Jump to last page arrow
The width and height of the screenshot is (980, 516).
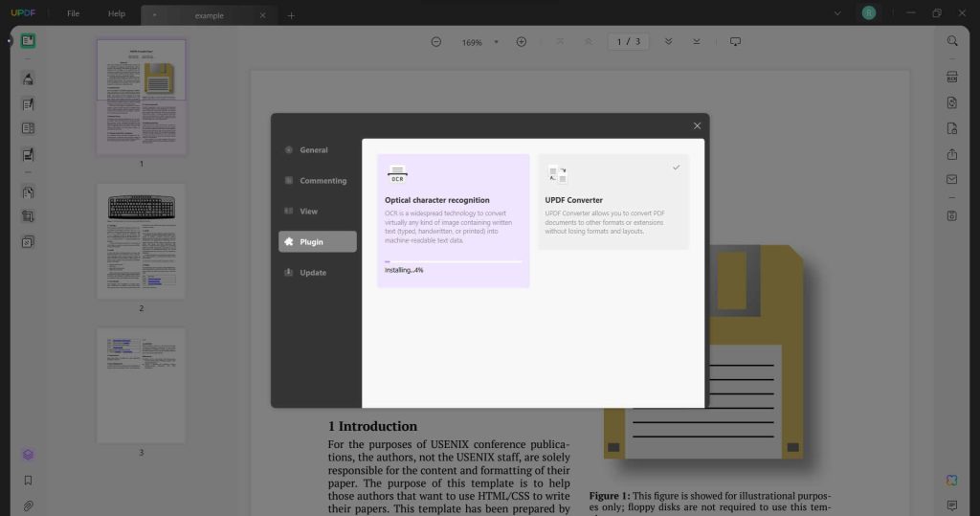tap(697, 42)
